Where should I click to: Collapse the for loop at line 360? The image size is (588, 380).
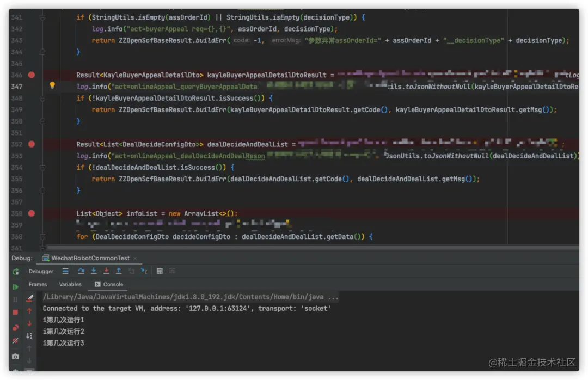[42, 237]
